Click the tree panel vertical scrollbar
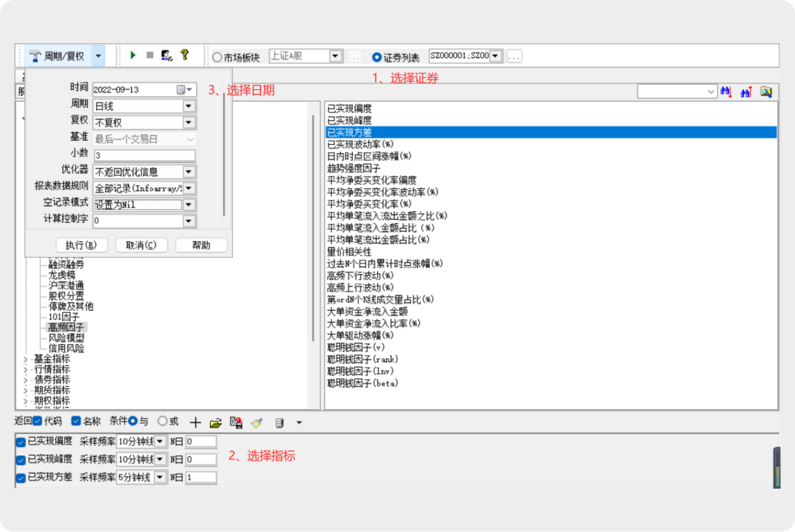 (x=314, y=234)
